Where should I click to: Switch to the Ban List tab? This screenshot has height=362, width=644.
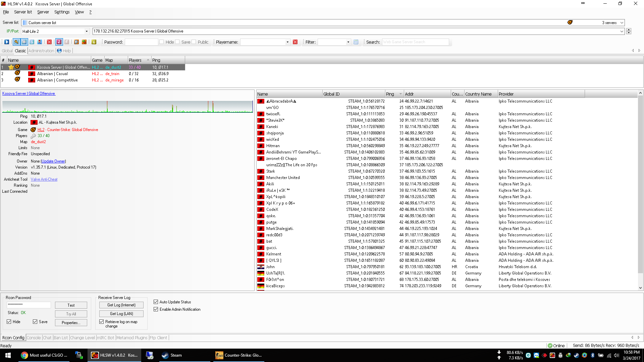coord(61,338)
